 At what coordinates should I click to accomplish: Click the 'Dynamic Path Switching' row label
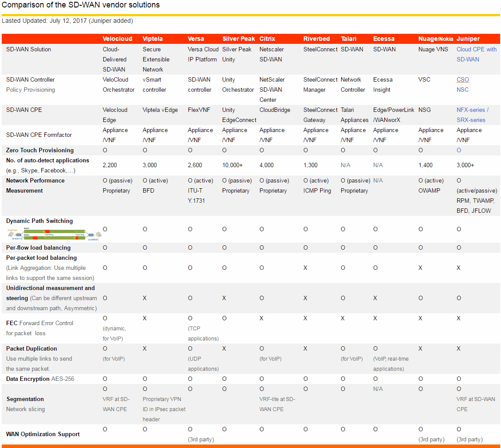40,221
